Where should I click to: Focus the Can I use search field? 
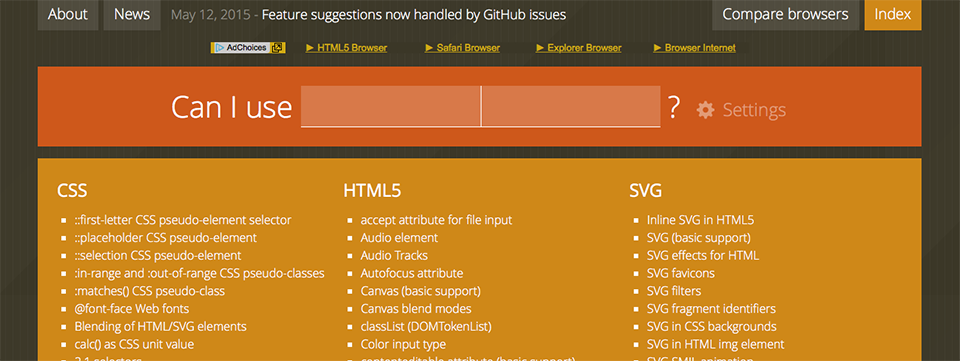click(x=481, y=107)
